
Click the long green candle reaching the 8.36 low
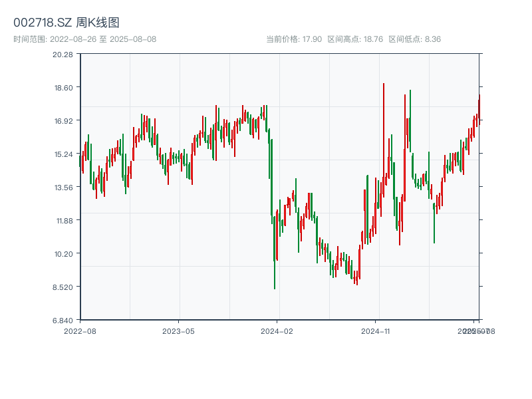(275, 253)
